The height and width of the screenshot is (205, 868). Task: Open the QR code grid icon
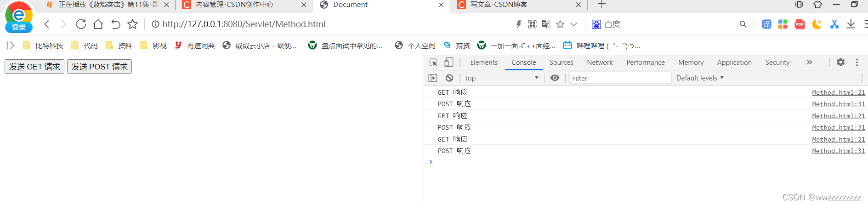point(532,24)
